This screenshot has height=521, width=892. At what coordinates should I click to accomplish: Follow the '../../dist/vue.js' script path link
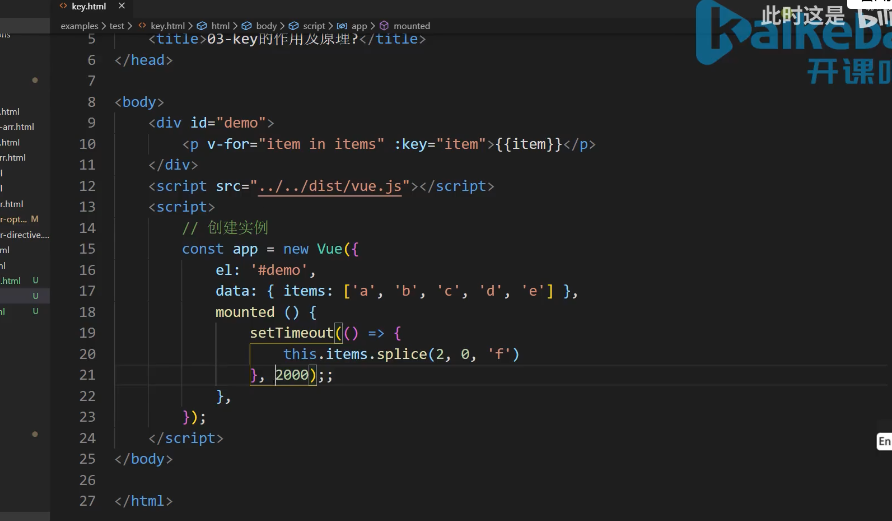point(330,186)
